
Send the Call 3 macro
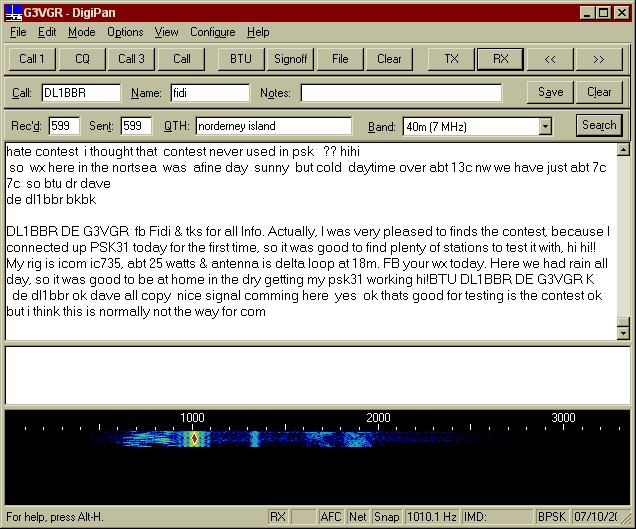click(x=131, y=59)
